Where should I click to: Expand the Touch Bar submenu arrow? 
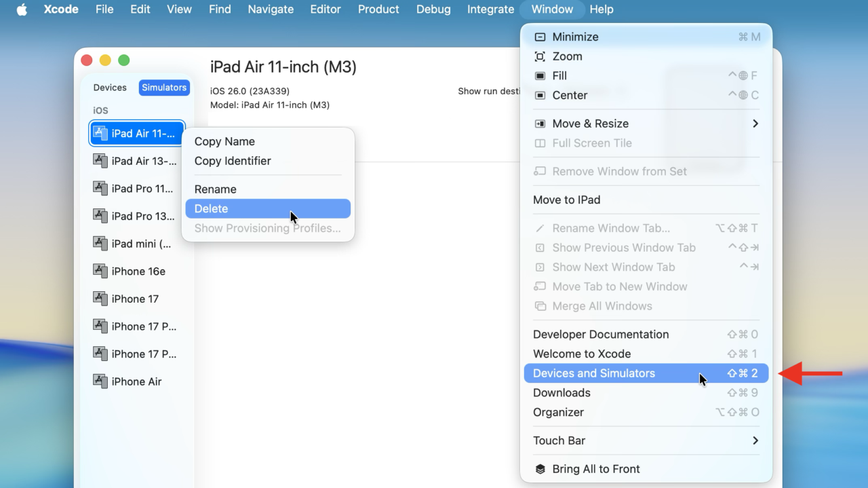pos(755,440)
